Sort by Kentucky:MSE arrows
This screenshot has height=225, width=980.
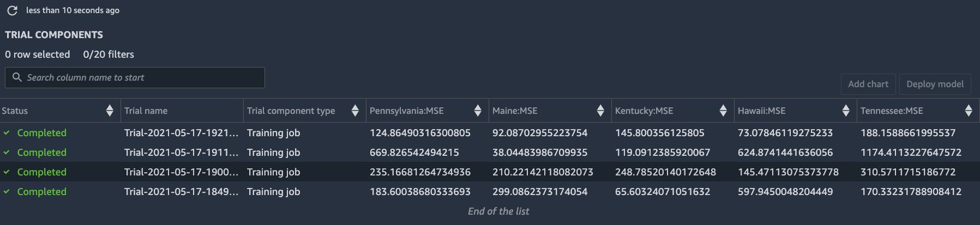coord(723,111)
